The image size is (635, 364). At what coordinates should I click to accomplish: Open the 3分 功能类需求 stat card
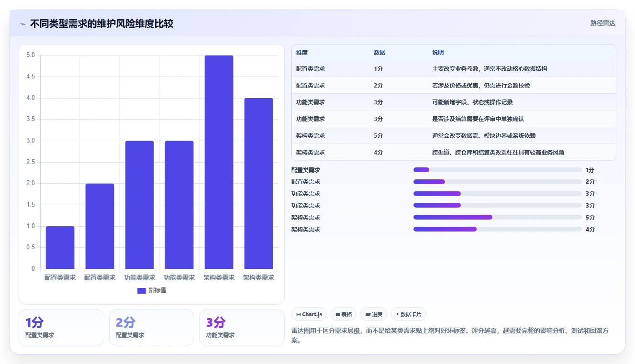(242, 327)
